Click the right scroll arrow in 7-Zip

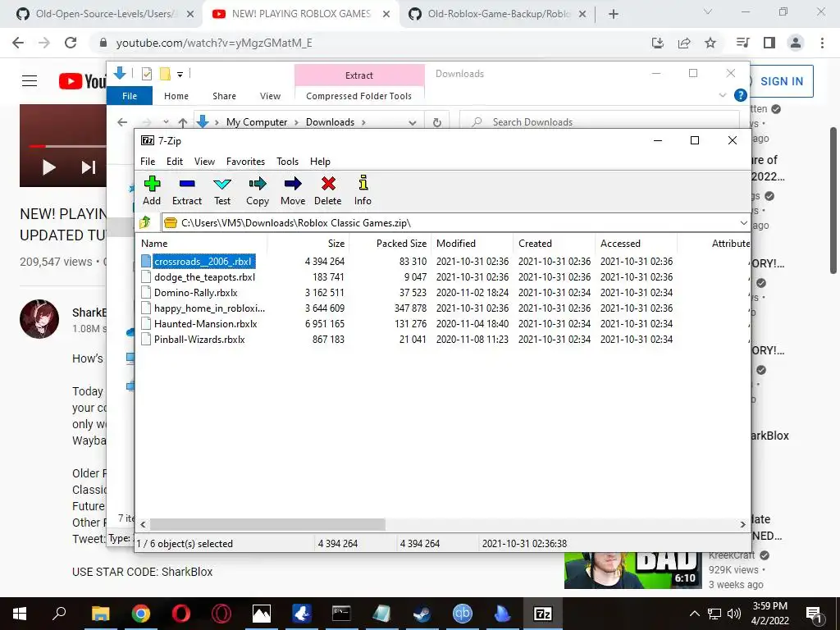tap(742, 524)
